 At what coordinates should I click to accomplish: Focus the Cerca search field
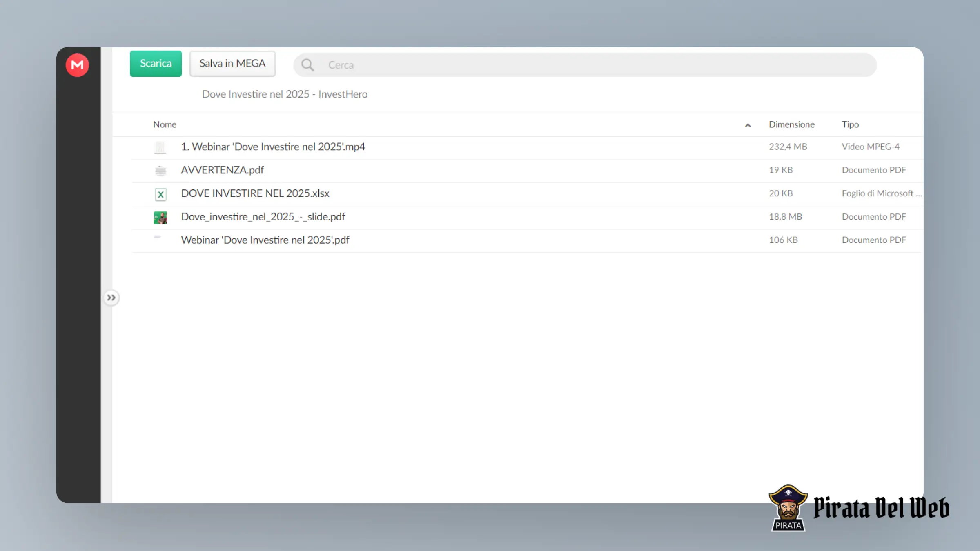point(585,65)
